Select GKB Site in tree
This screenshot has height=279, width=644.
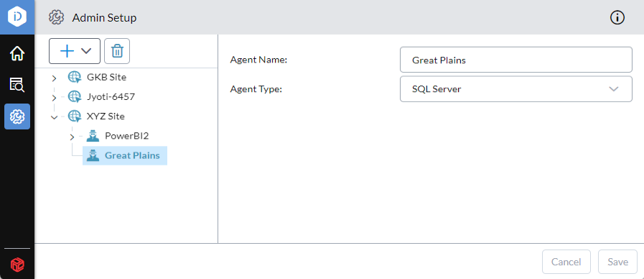[106, 77]
